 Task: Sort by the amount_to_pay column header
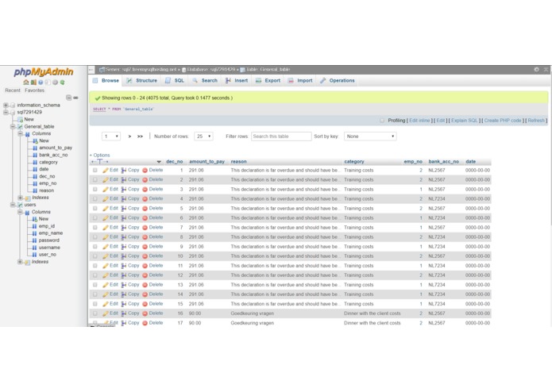pyautogui.click(x=207, y=162)
